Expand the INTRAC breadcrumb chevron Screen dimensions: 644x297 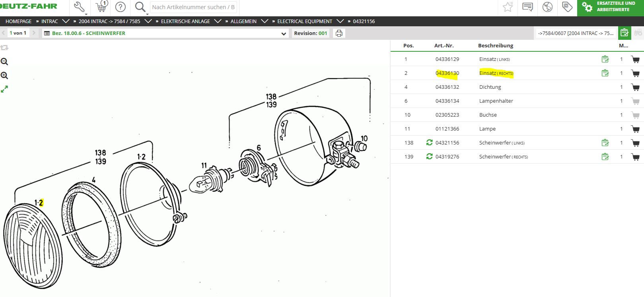66,21
